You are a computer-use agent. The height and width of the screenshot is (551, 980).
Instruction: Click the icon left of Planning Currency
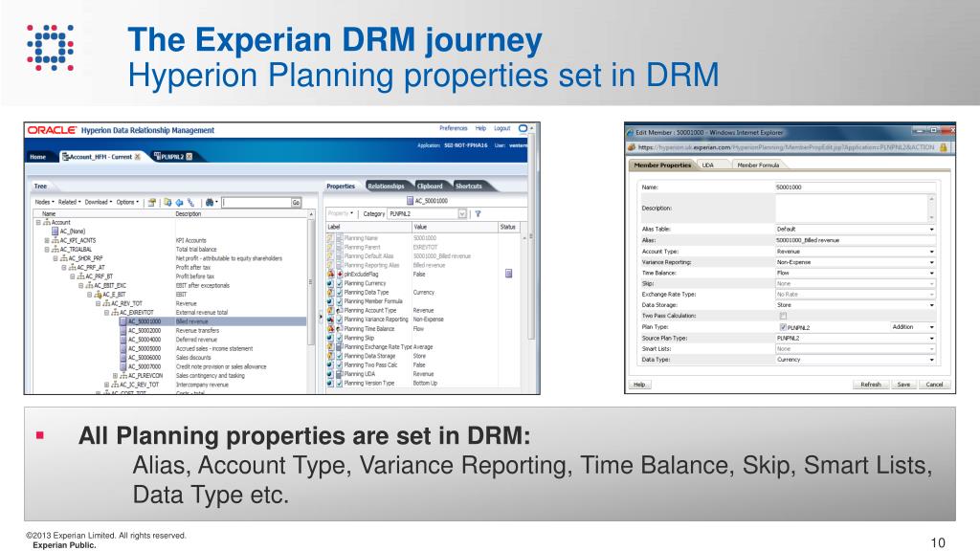coord(330,283)
